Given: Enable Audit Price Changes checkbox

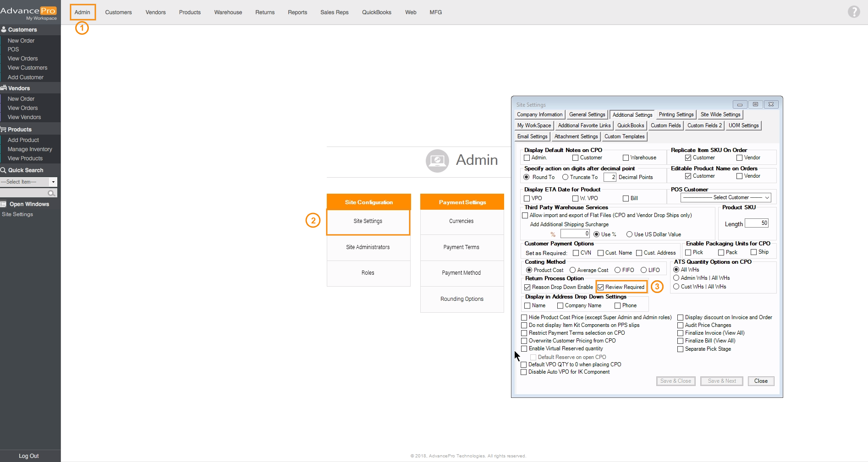Looking at the screenshot, I should pos(681,325).
